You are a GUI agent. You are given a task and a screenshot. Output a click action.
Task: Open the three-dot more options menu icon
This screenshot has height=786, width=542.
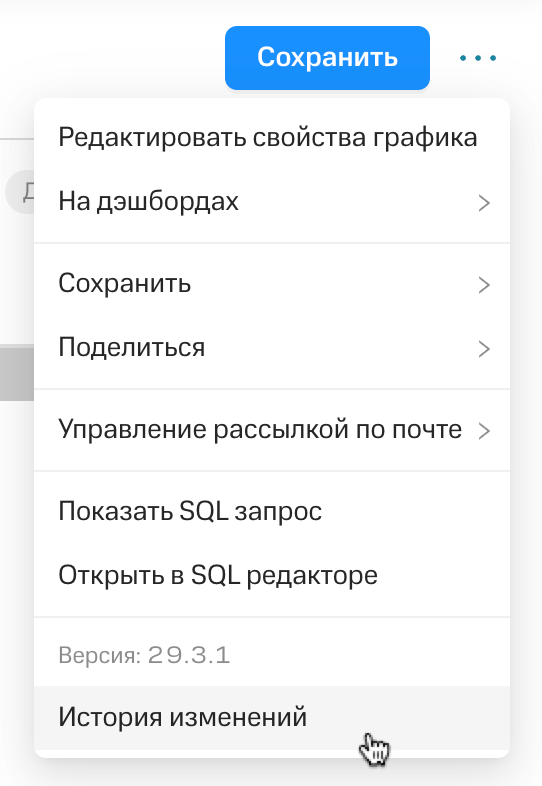(478, 58)
